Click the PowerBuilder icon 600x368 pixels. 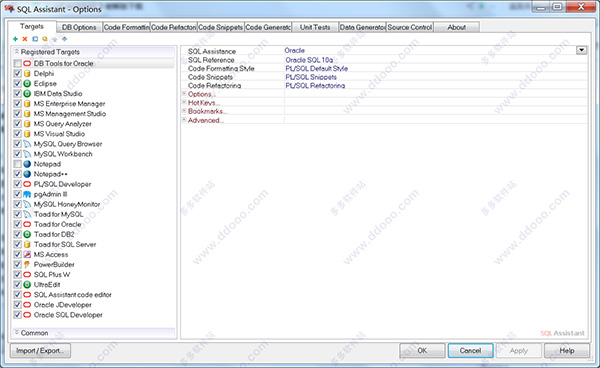[x=27, y=264]
